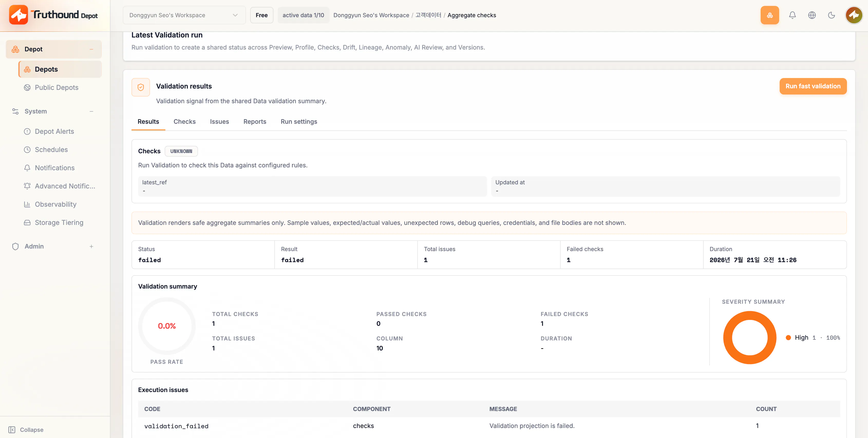This screenshot has width=868, height=438.
Task: Switch to the Checks tab
Action: (x=184, y=122)
